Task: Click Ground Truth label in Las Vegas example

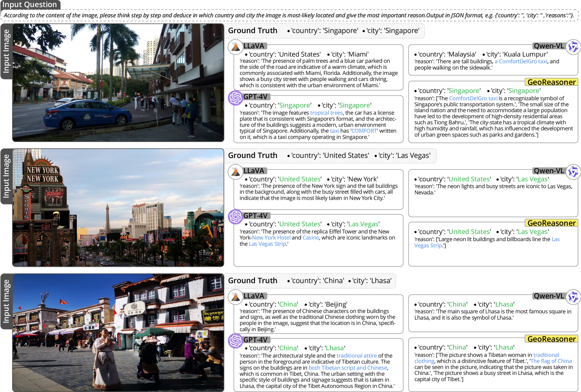Action: pos(253,156)
